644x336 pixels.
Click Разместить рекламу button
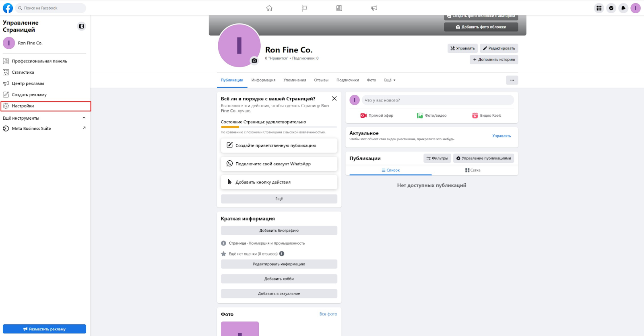point(44,329)
